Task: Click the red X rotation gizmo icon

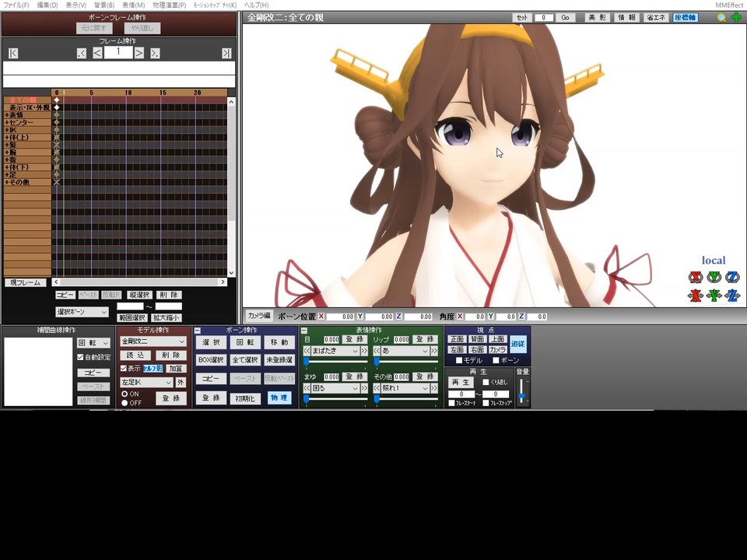Action: click(696, 277)
